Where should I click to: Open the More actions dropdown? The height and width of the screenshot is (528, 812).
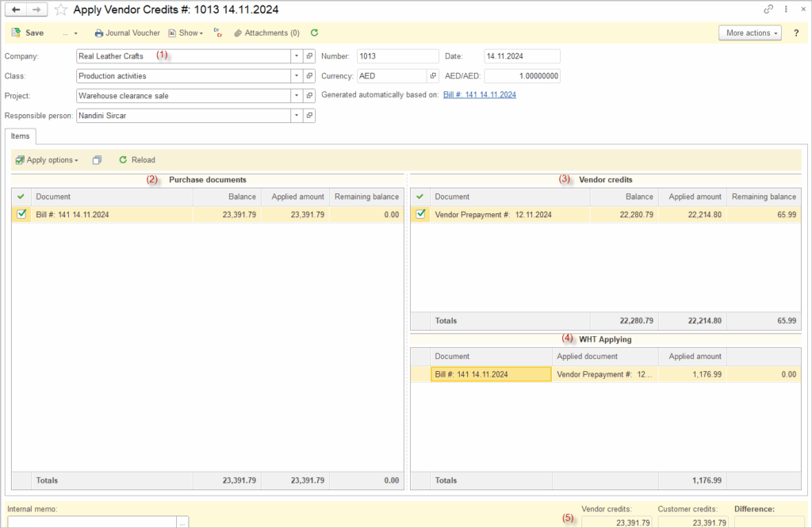click(x=749, y=33)
